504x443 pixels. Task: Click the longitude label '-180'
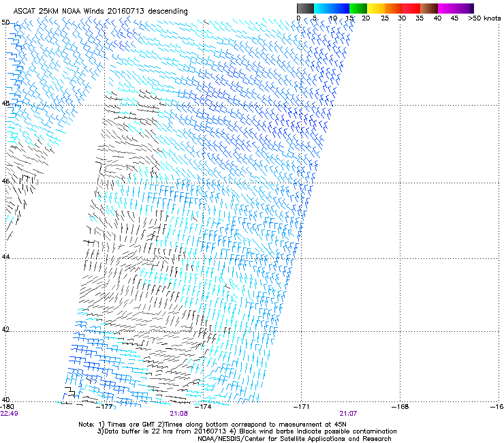(x=7, y=407)
